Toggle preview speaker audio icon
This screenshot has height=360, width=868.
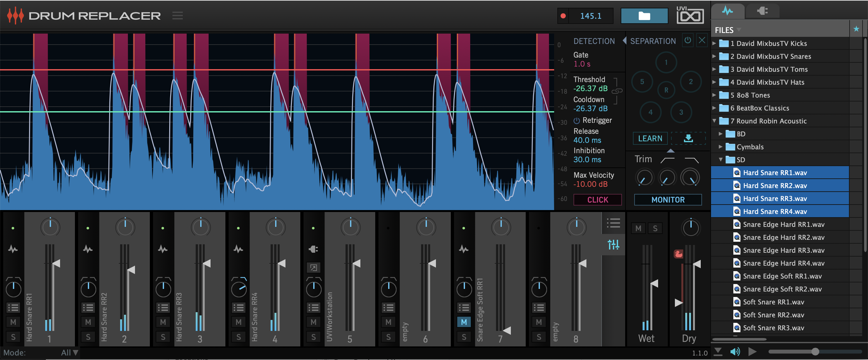click(x=735, y=352)
